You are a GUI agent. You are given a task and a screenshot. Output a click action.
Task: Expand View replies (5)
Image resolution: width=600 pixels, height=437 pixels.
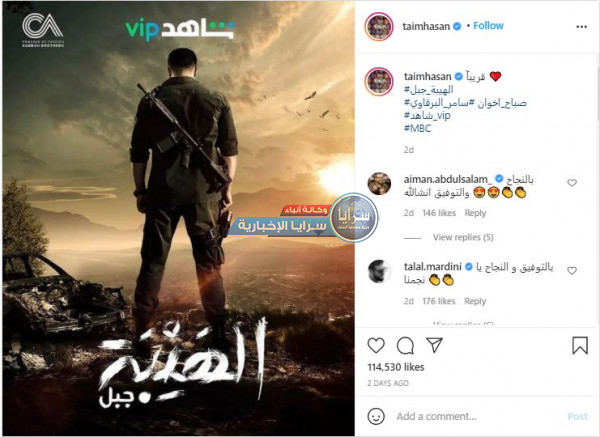(463, 238)
